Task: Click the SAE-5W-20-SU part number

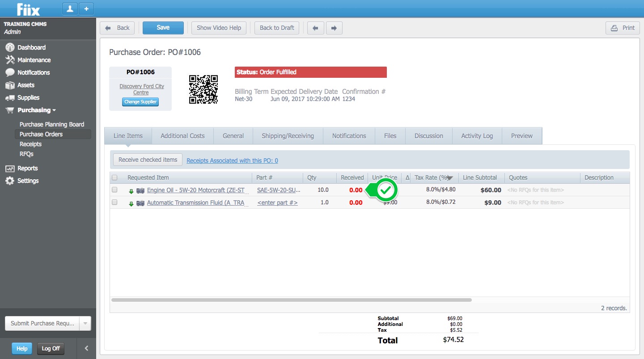Action: coord(279,190)
